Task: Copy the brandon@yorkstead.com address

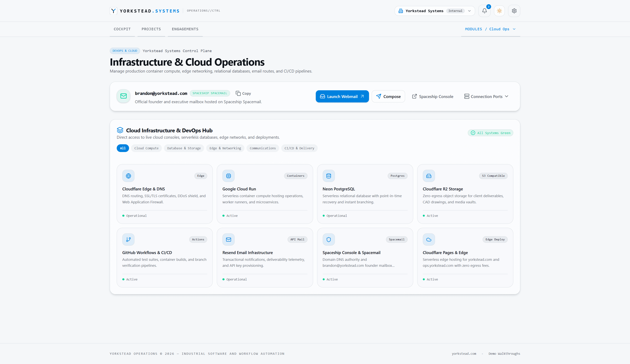Action: (243, 93)
